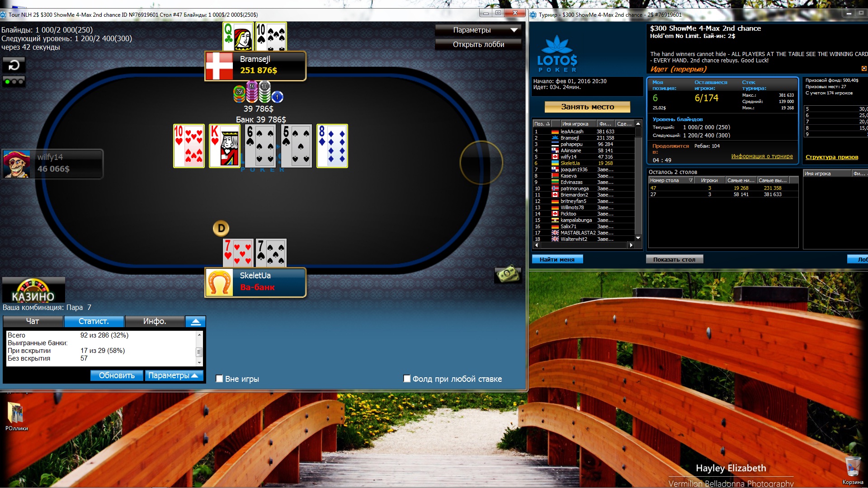
Task: Click the empty seat circle on right
Action: tap(481, 163)
